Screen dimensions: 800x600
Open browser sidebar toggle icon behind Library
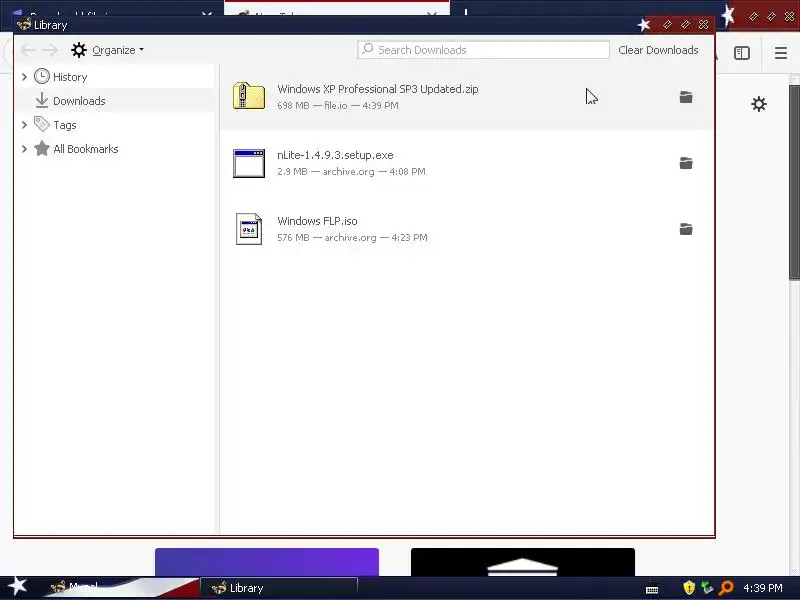pos(742,53)
